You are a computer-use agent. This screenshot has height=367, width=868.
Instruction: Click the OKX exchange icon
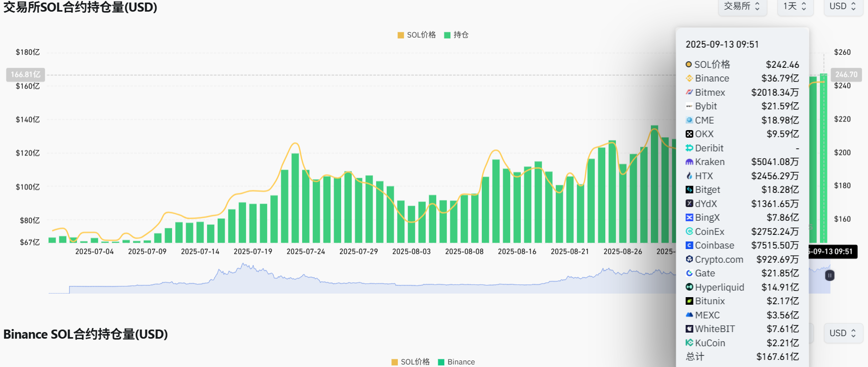pyautogui.click(x=689, y=134)
